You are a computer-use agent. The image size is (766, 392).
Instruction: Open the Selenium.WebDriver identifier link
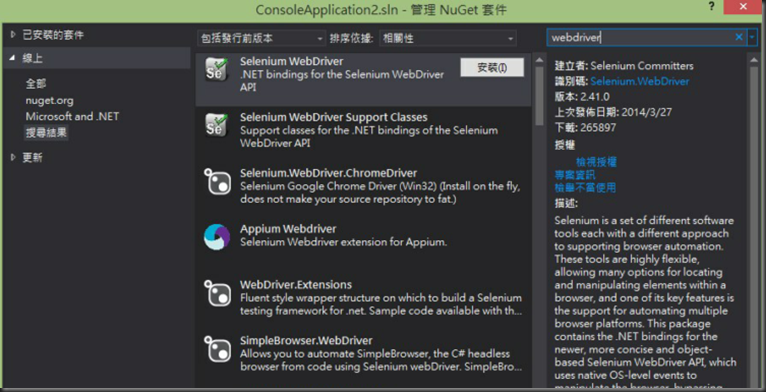point(639,81)
